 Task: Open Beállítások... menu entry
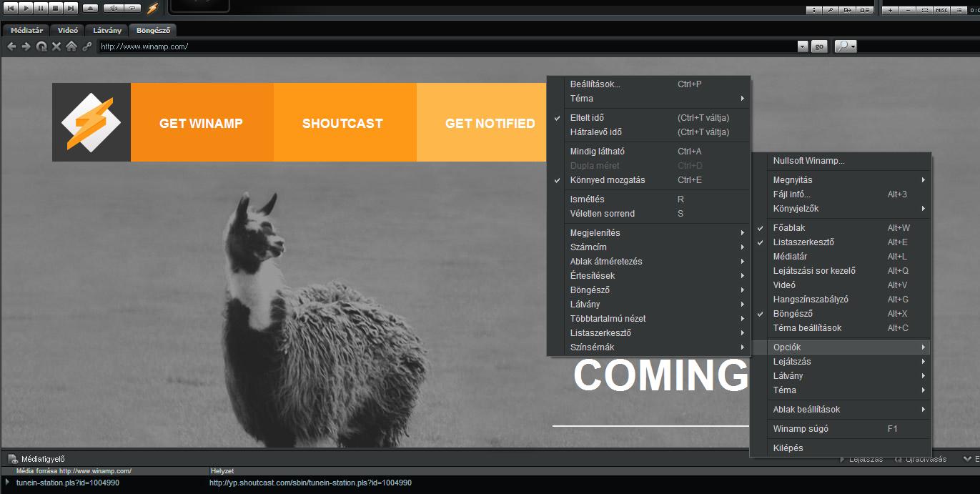tap(648, 84)
